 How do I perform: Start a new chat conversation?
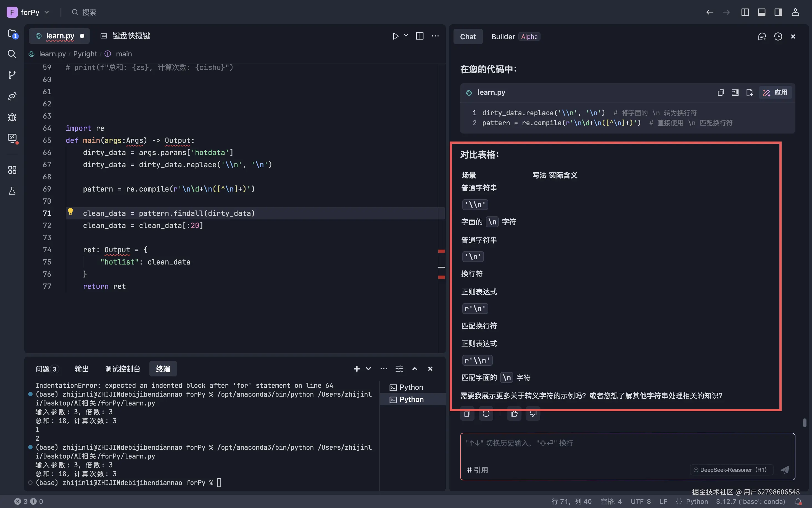(x=762, y=37)
